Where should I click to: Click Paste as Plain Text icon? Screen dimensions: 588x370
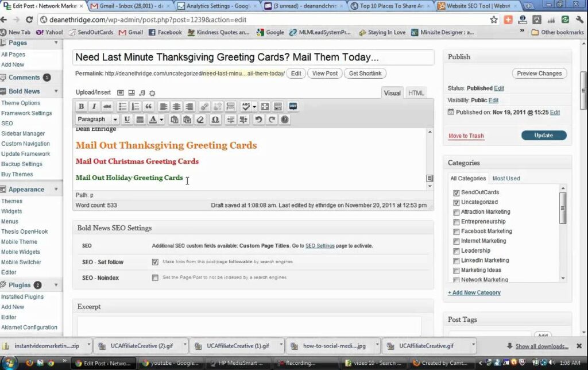coord(175,120)
